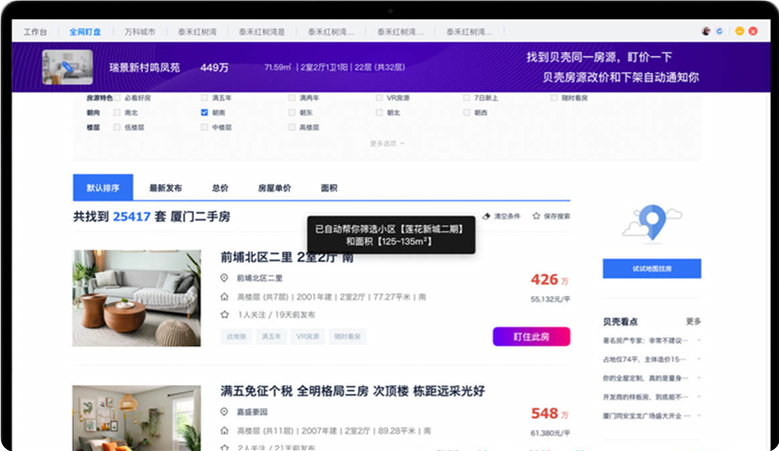Check the 南北 orientation box
This screenshot has width=779, height=451.
point(117,113)
